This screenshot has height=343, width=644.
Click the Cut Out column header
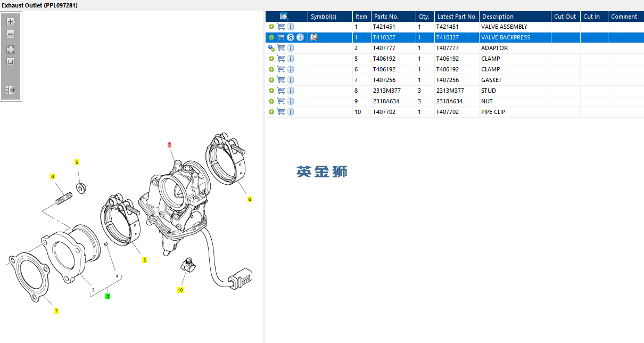point(566,17)
